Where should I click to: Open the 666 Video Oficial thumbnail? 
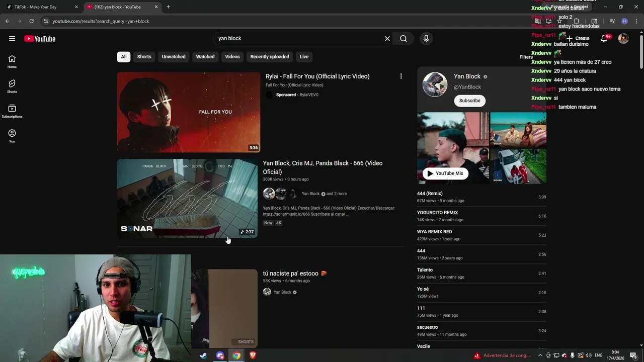(x=187, y=199)
